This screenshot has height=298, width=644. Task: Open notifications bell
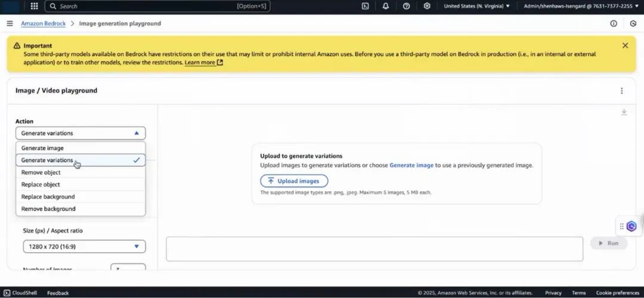pyautogui.click(x=385, y=6)
